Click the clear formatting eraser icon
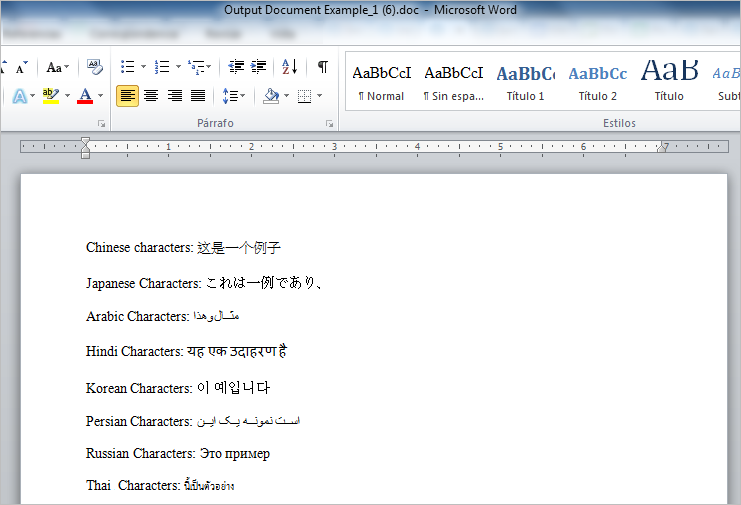The width and height of the screenshot is (741, 505). coord(95,67)
